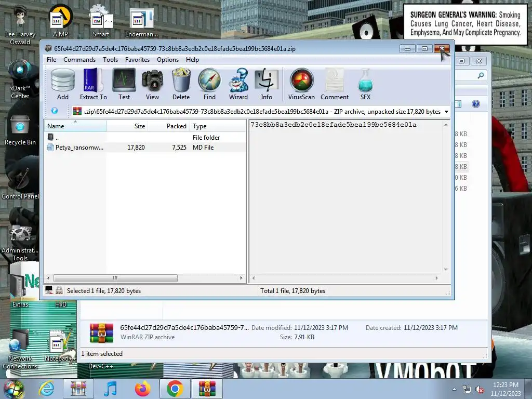Image resolution: width=532 pixels, height=399 pixels.
Task: Click the disk drive icon in status bar
Action: pyautogui.click(x=49, y=290)
